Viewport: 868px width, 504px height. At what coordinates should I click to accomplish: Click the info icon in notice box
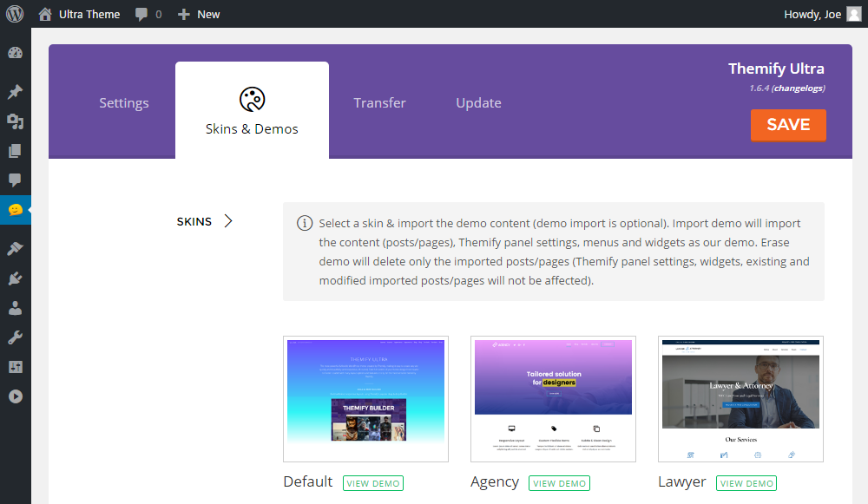305,223
